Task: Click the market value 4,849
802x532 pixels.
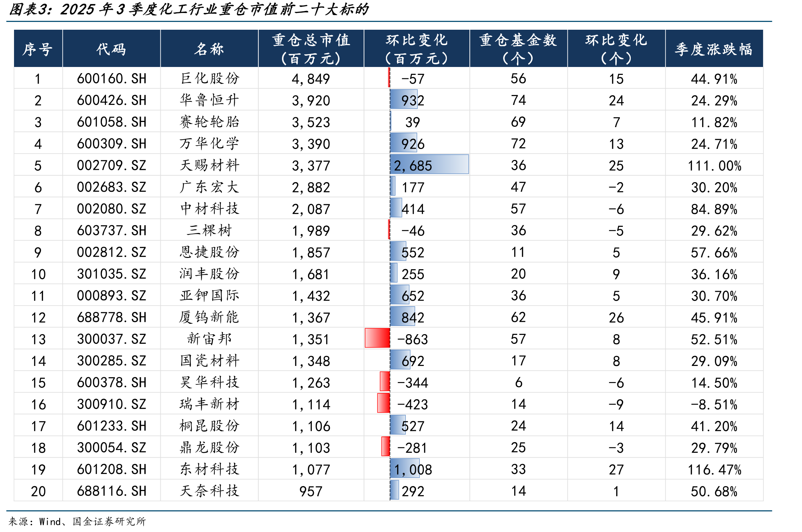Action: (x=311, y=79)
